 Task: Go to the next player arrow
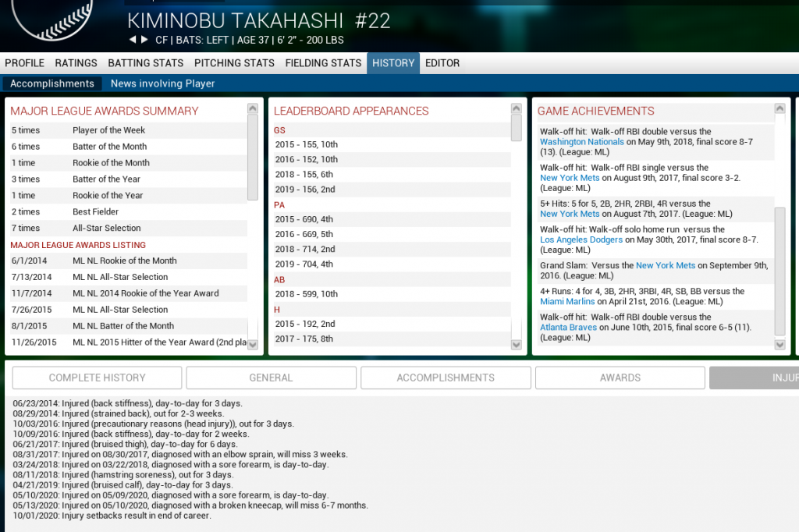click(144, 40)
